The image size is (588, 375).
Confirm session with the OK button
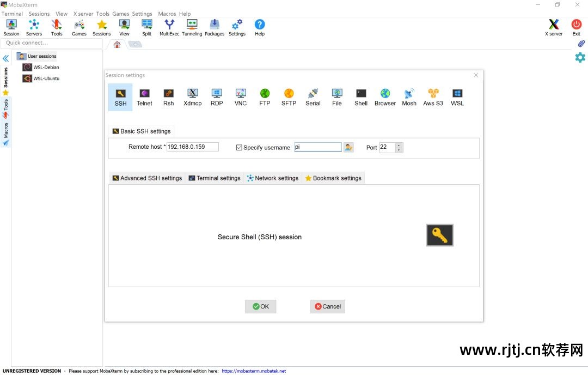tap(261, 306)
